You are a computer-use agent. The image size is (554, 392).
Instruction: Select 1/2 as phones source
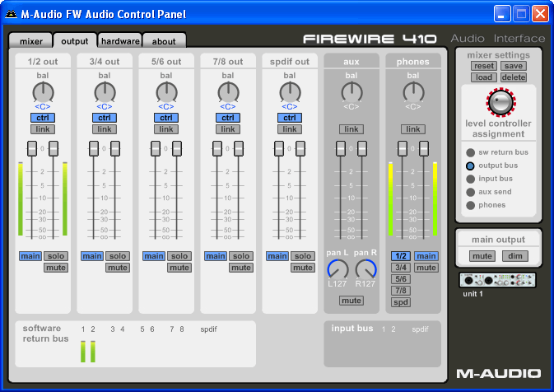pos(401,256)
